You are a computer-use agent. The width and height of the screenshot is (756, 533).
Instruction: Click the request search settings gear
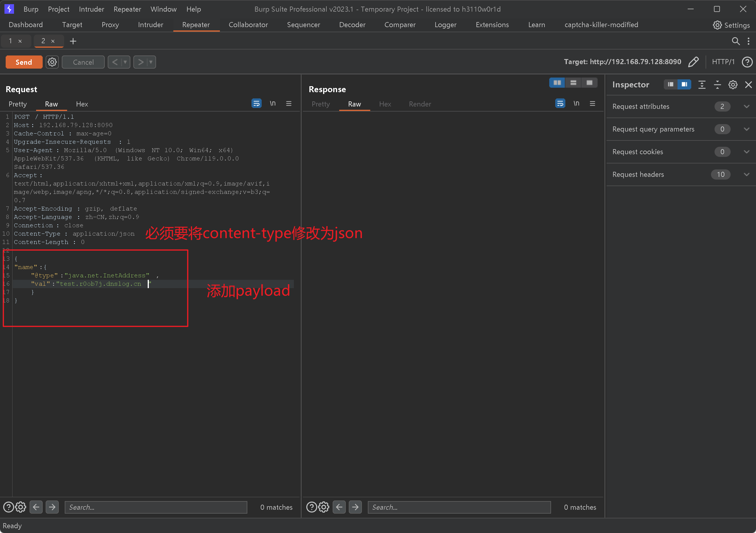(x=21, y=507)
